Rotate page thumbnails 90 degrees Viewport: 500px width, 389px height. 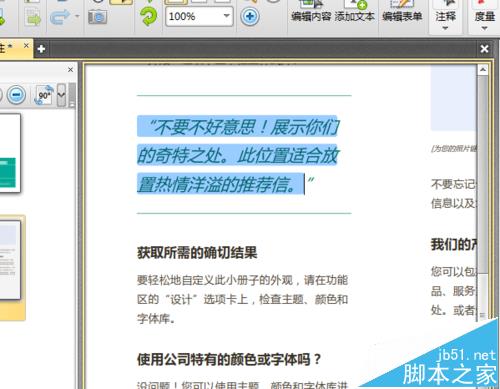coord(44,95)
